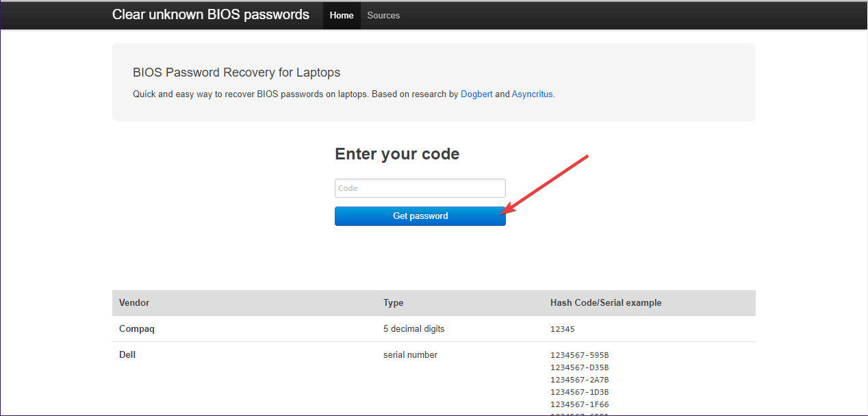
Task: Click the Vendor column header
Action: click(x=134, y=302)
